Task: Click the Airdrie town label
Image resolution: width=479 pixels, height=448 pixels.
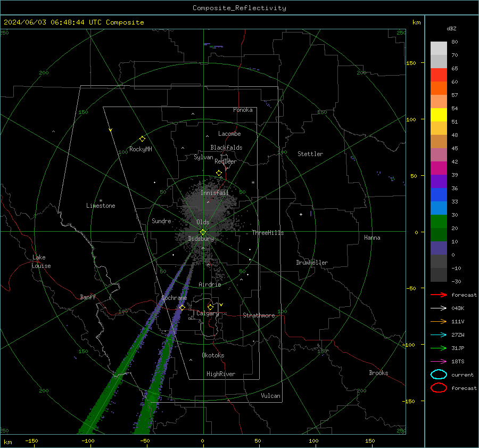Action: [x=210, y=284]
